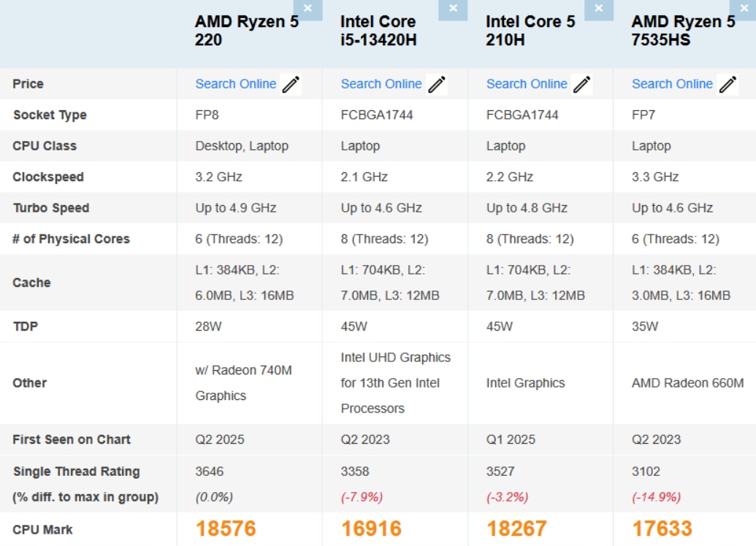Click pencil icon for Intel Core i5-13420H price

click(437, 85)
